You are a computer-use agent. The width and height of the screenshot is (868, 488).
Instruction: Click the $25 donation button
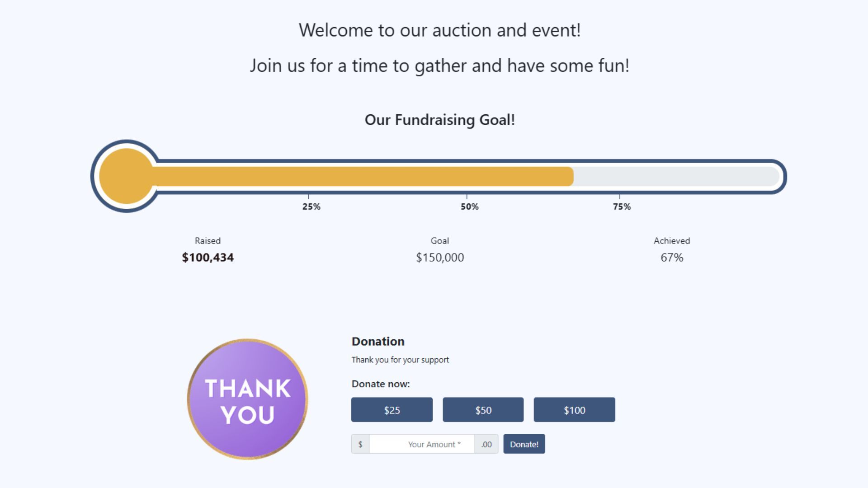392,410
